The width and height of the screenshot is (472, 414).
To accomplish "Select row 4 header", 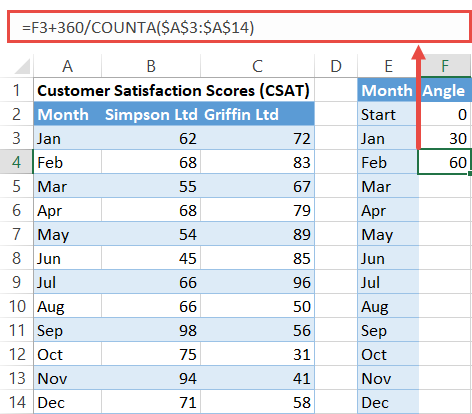I will (16, 162).
